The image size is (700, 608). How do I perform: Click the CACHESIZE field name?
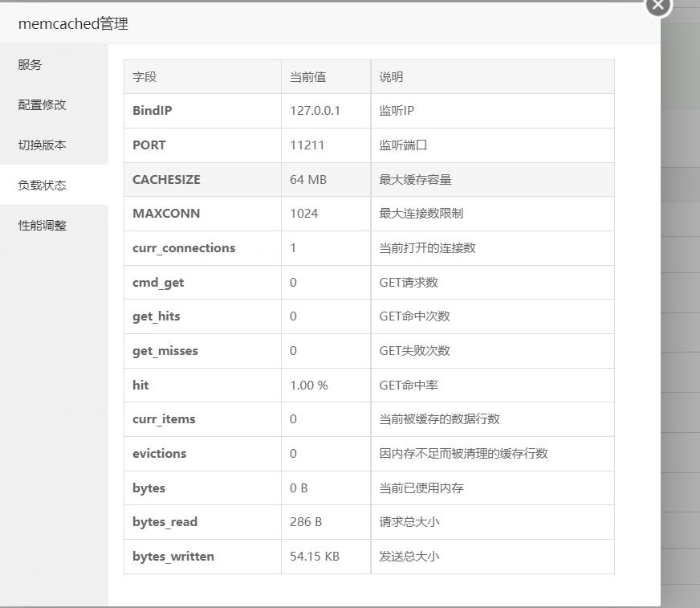coord(166,180)
